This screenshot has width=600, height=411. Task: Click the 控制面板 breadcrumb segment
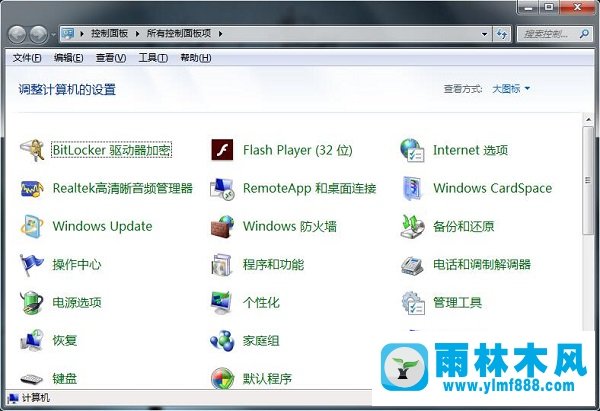(109, 34)
